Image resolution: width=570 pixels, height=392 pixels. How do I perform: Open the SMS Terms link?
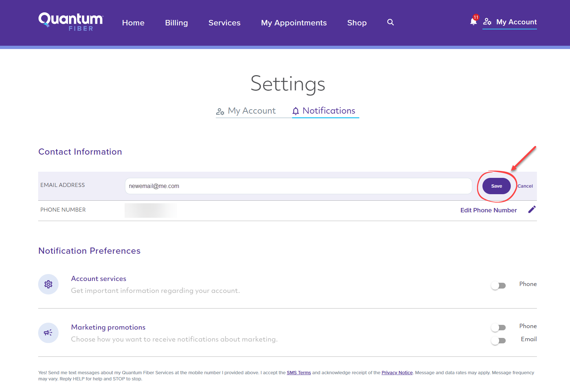point(299,373)
